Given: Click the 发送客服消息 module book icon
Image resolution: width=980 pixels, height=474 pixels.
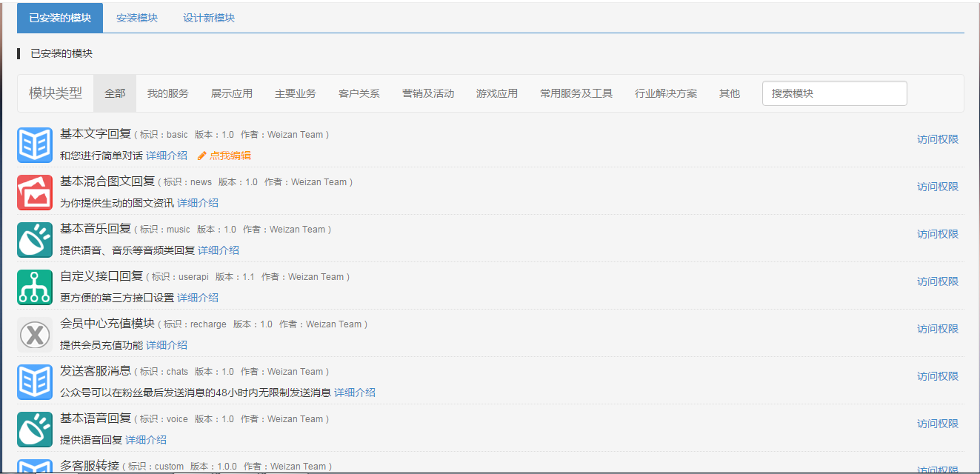Looking at the screenshot, I should pyautogui.click(x=35, y=381).
